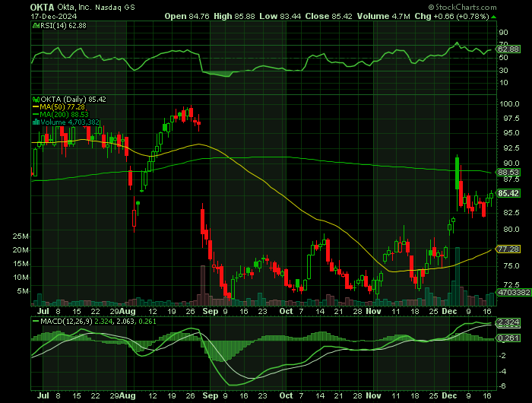Click the 88.53 price tag on the right axis
This screenshot has height=403, width=532.
click(508, 173)
